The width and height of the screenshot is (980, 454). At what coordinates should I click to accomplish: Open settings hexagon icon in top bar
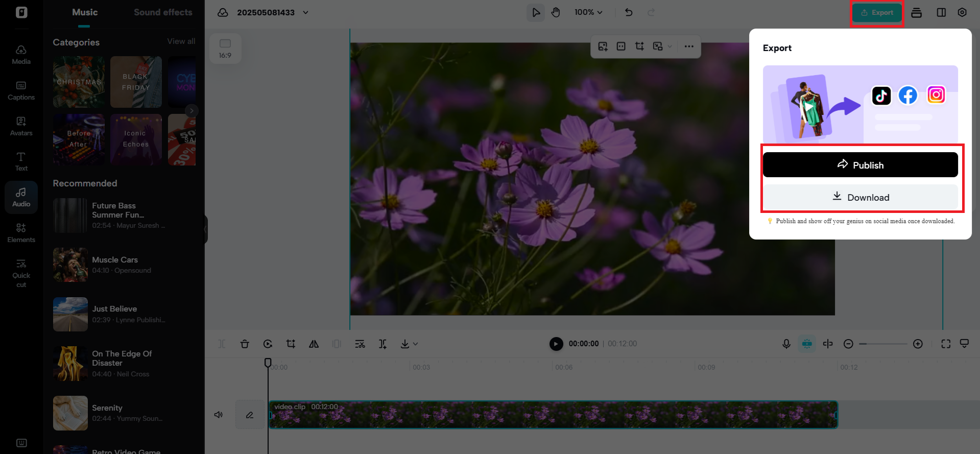tap(962, 12)
